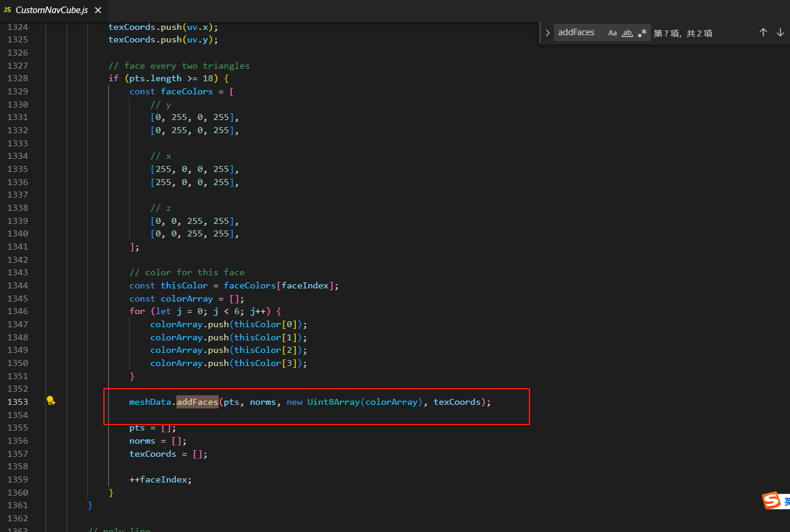Image resolution: width=790 pixels, height=532 pixels.
Task: Click line number 1346 in gutter
Action: pyautogui.click(x=17, y=311)
